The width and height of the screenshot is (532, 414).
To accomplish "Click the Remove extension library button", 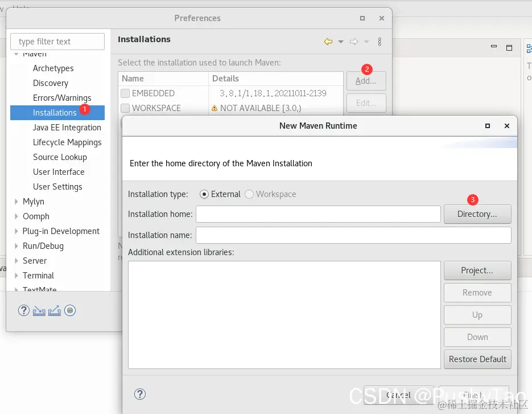I will click(477, 293).
